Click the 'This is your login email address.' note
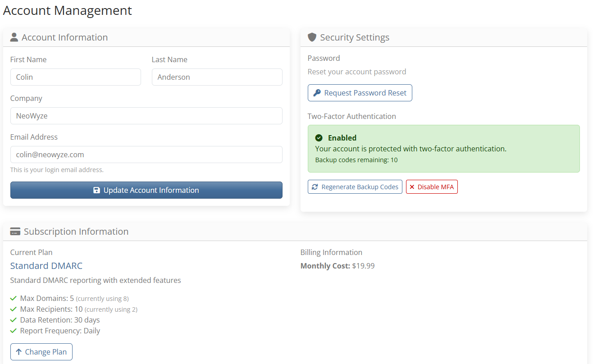Viewport: 593px width, 364px height. [x=57, y=170]
